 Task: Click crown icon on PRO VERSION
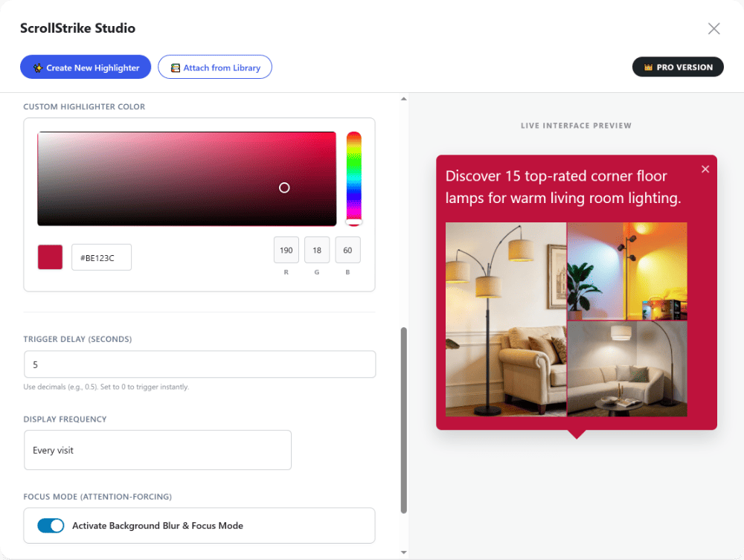[648, 68]
